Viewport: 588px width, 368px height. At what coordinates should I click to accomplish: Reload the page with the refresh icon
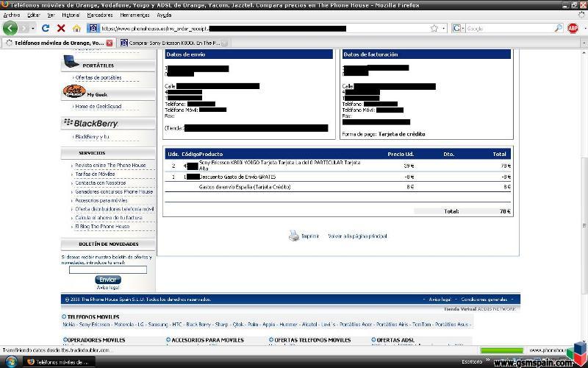[46, 28]
